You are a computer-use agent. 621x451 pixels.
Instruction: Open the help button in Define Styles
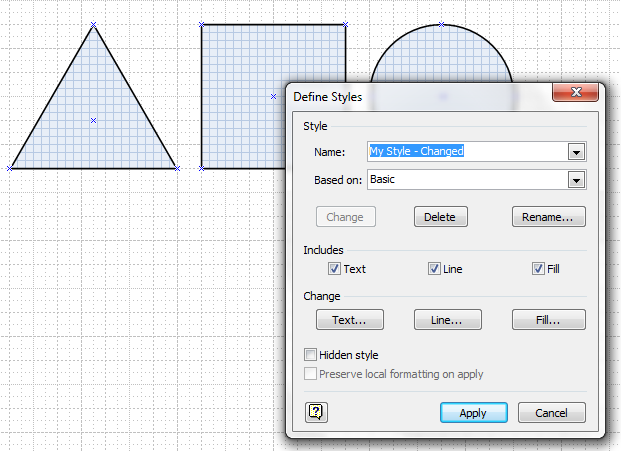pos(316,412)
